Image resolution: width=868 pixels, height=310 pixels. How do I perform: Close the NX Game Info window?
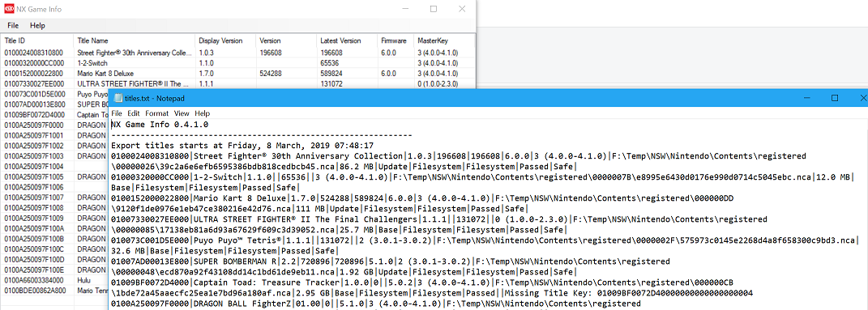coord(462,9)
